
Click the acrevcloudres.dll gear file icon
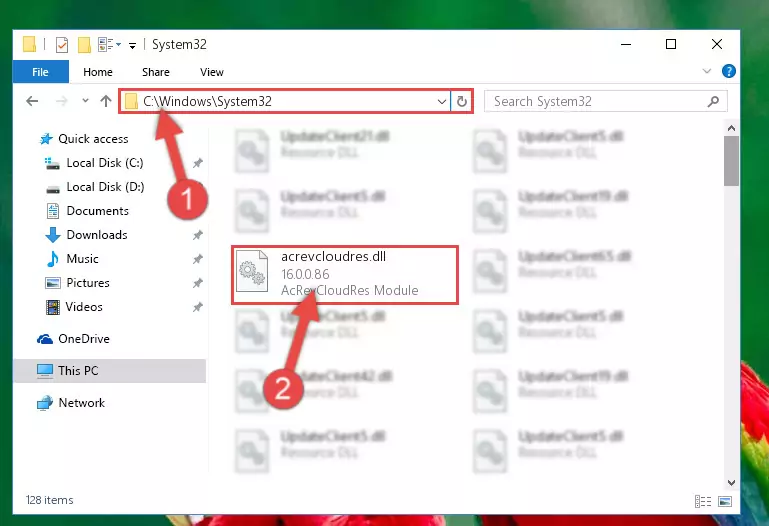(252, 271)
